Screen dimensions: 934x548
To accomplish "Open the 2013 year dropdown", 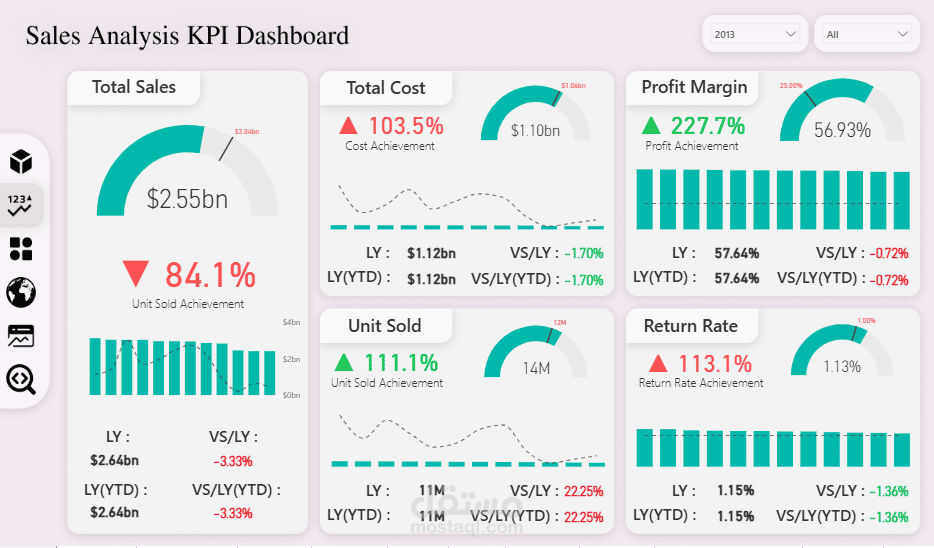I will (755, 34).
